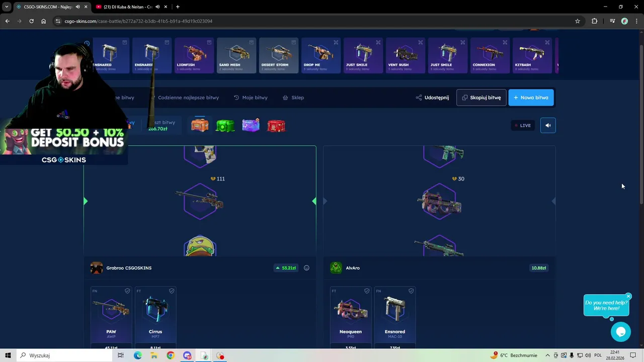Image resolution: width=644 pixels, height=362 pixels.
Task: Select the green case icon
Action: point(225,125)
